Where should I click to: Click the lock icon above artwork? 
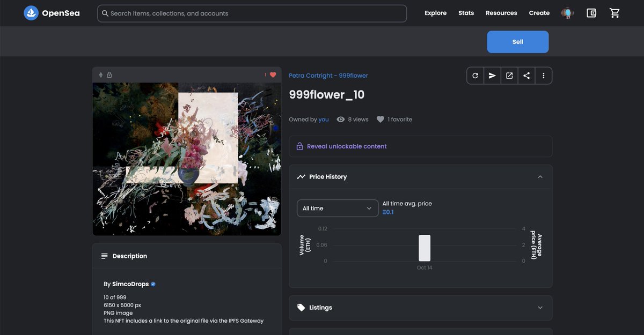[x=109, y=75]
